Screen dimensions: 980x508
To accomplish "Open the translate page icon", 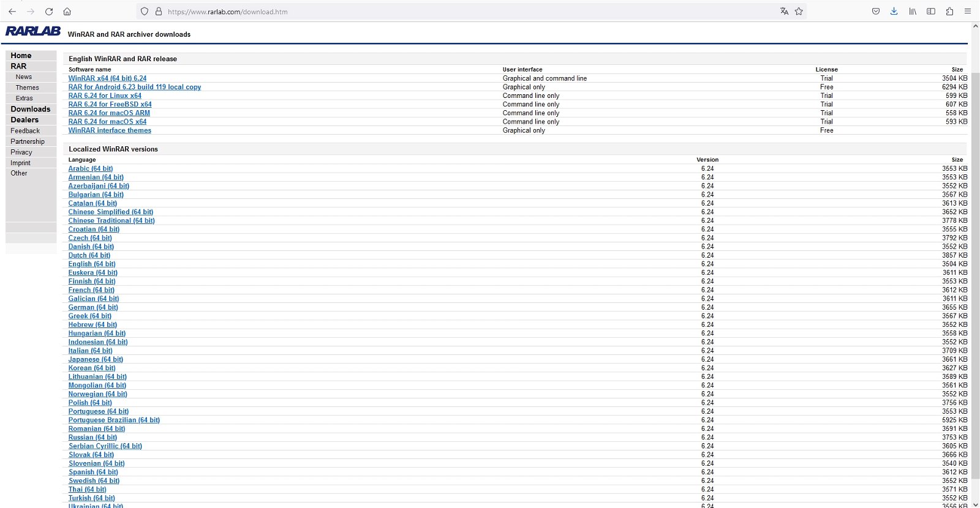I will 784,12.
